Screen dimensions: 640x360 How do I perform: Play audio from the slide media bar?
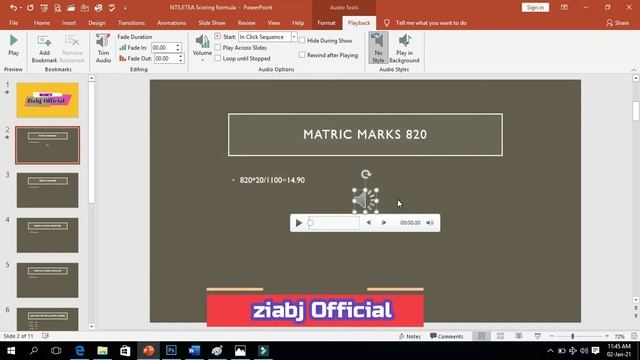[x=299, y=223]
